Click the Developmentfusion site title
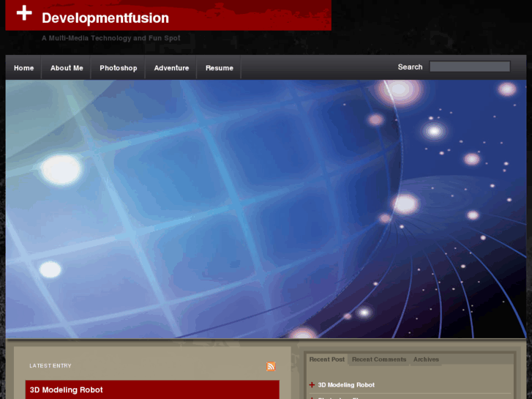 pyautogui.click(x=105, y=18)
